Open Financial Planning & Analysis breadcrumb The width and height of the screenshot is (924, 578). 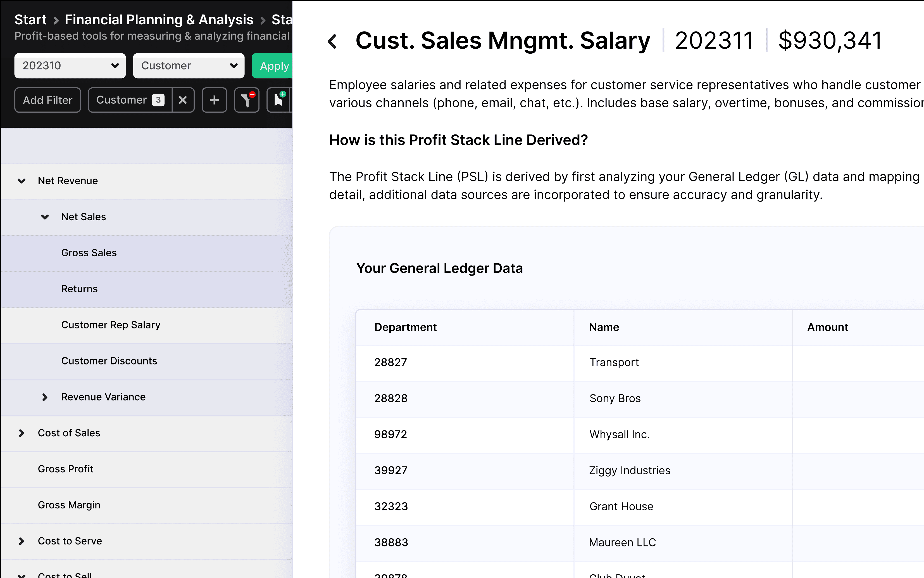click(159, 20)
